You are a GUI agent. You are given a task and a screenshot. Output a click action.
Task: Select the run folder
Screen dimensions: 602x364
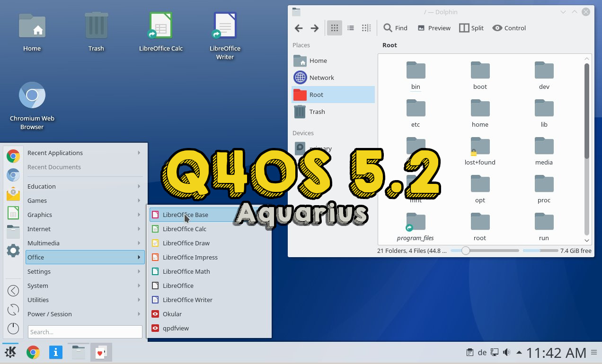point(544,226)
